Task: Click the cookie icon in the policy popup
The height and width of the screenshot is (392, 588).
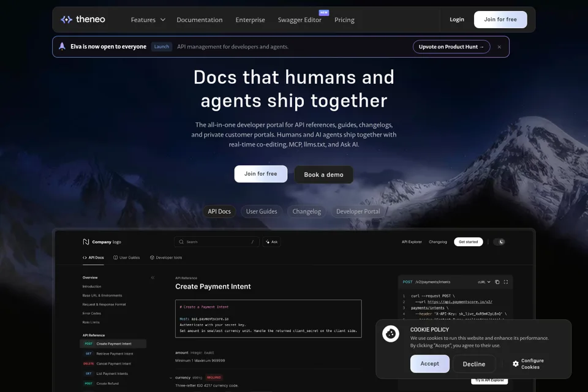Action: tap(391, 333)
